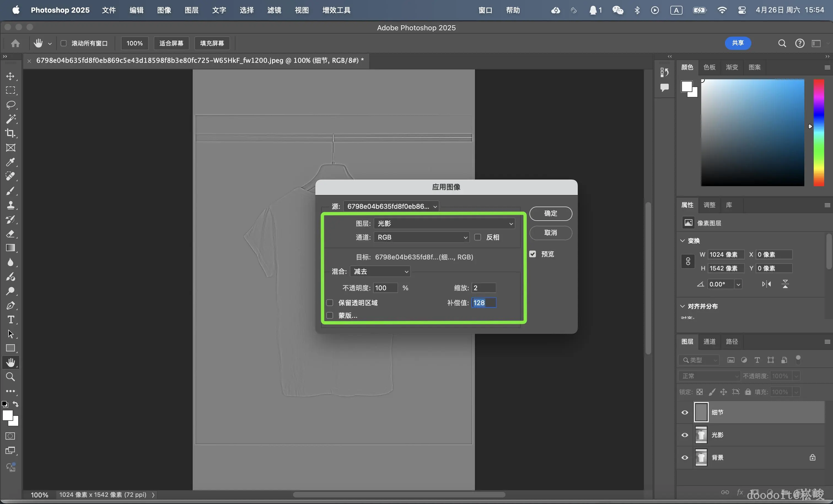Hide the 光影 layer visibility eye
The width and height of the screenshot is (833, 504).
[x=685, y=435]
